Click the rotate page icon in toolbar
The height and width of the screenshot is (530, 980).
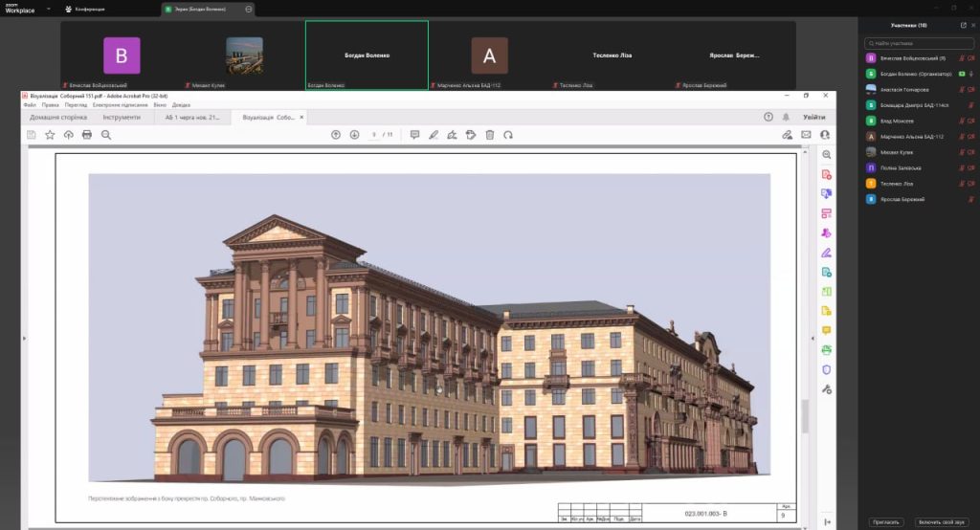coord(508,135)
